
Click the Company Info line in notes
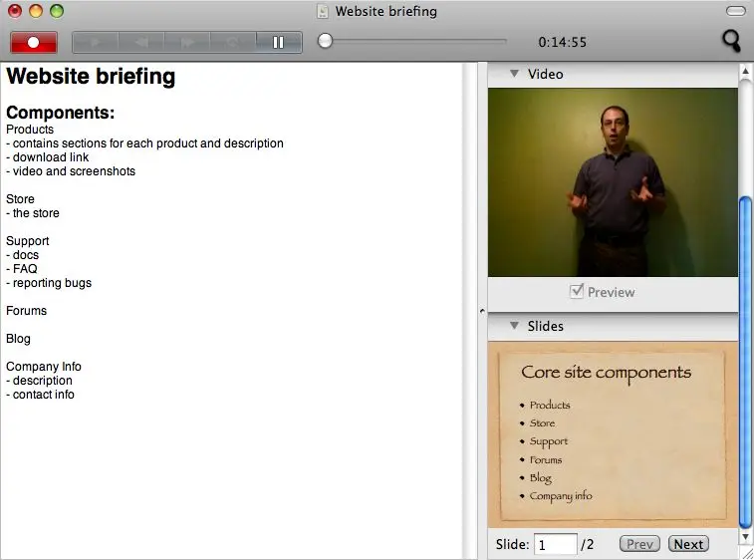(x=44, y=367)
